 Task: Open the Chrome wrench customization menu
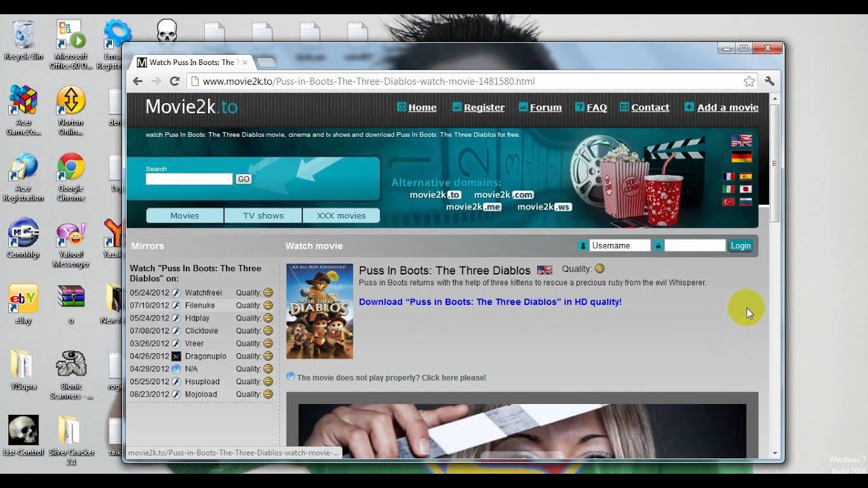click(x=769, y=80)
